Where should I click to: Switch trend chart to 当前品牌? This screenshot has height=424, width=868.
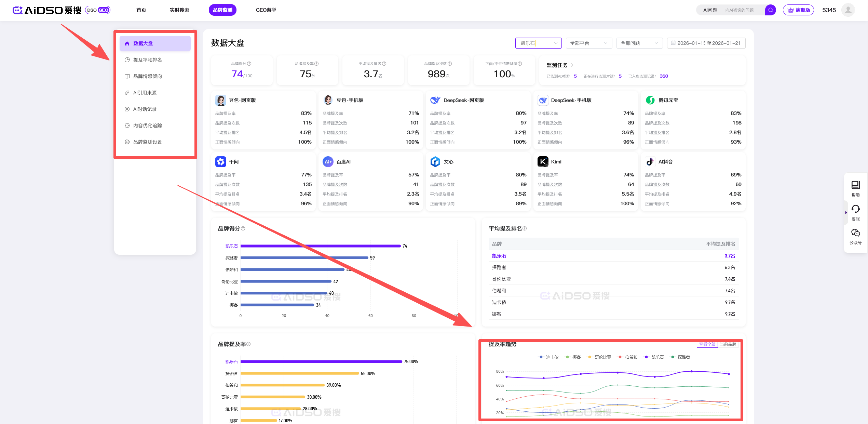point(728,344)
